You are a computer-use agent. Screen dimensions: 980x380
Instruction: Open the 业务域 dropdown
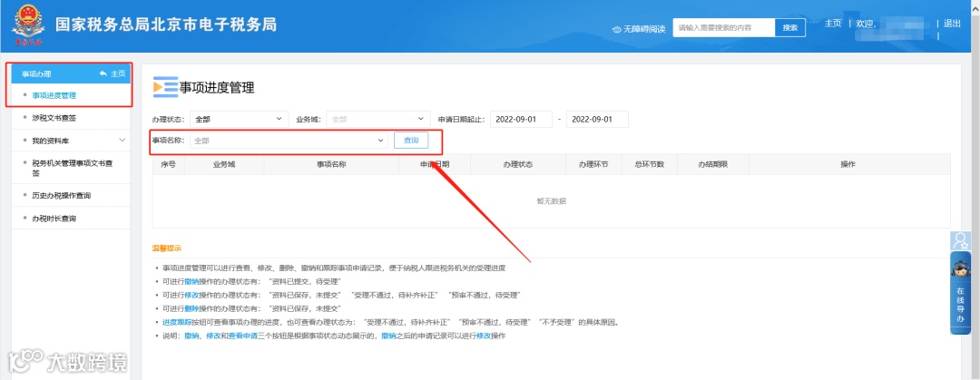[378, 119]
